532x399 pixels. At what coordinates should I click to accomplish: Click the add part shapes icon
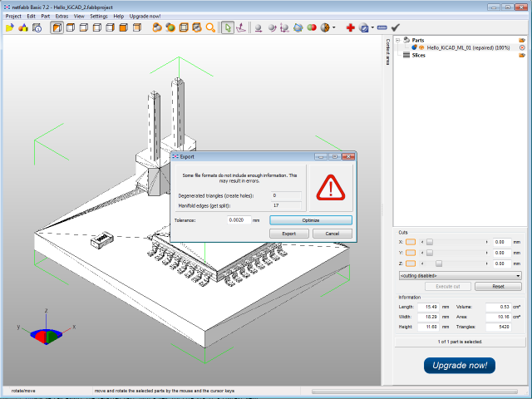click(x=23, y=27)
